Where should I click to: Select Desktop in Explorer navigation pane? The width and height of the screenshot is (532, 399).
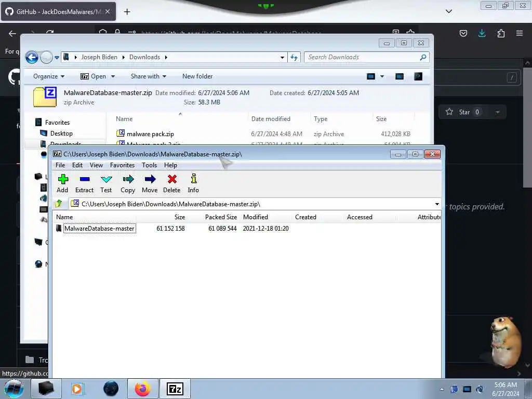click(x=61, y=134)
